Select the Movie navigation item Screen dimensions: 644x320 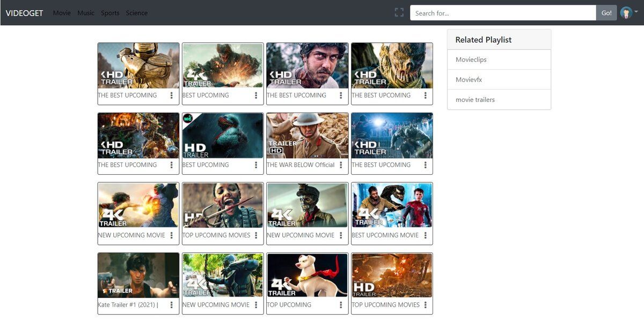tap(62, 13)
